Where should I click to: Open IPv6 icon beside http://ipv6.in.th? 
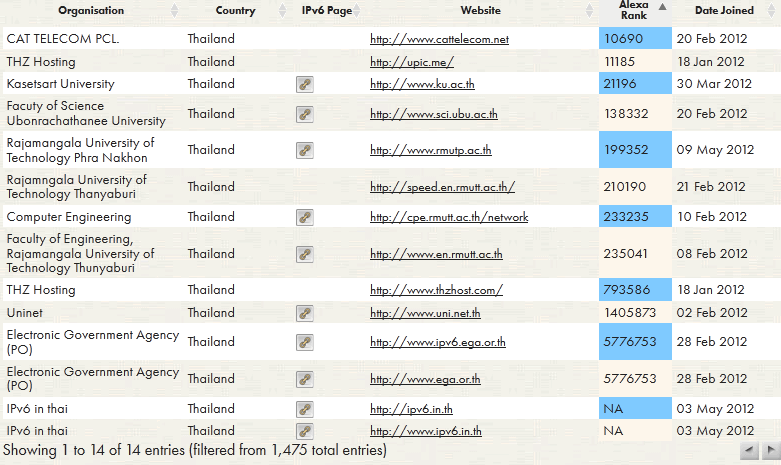305,409
